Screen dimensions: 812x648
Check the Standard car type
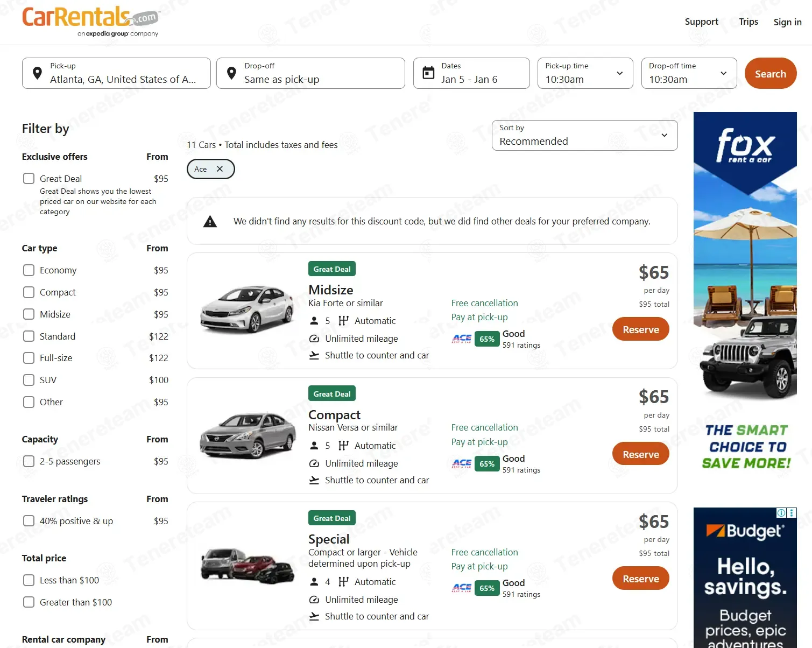pyautogui.click(x=29, y=336)
